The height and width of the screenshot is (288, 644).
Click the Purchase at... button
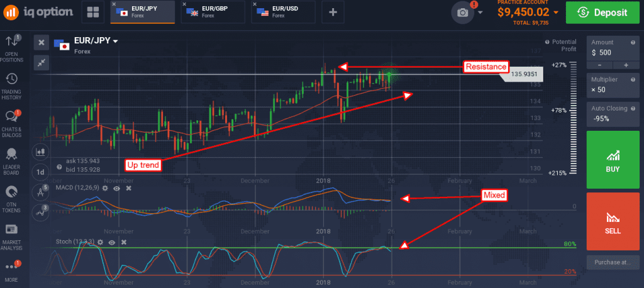click(613, 262)
